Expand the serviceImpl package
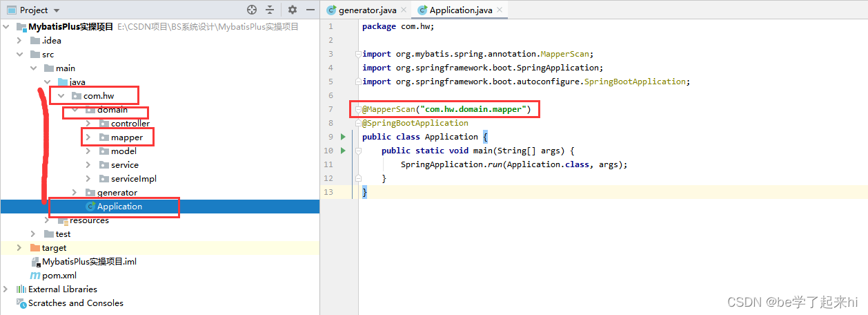Image resolution: width=868 pixels, height=315 pixels. coord(88,179)
